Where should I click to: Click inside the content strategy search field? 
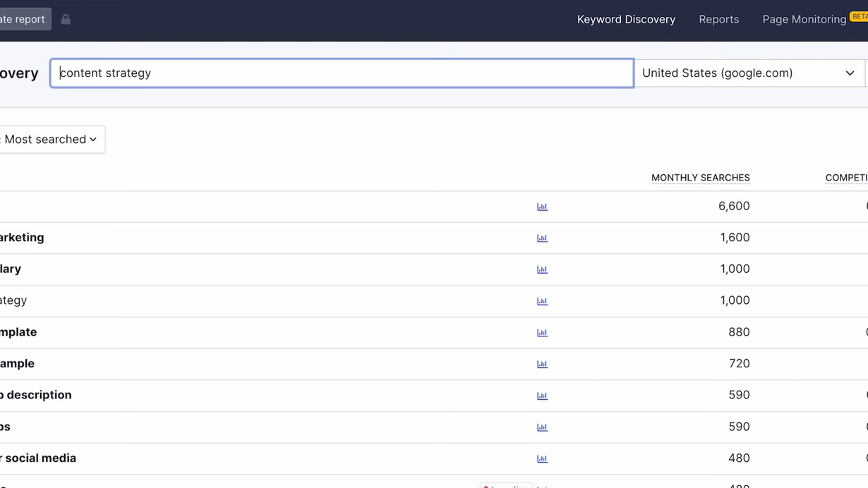[x=342, y=73]
